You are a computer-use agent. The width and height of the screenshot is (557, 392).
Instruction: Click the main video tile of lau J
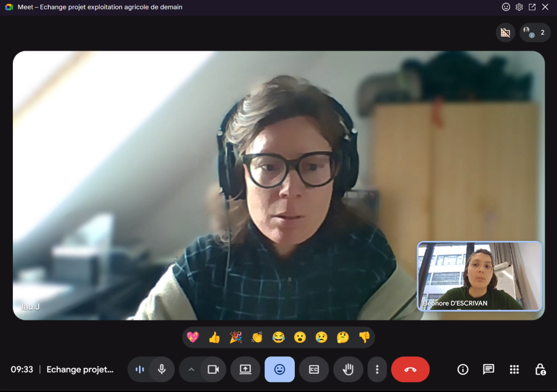tap(278, 185)
